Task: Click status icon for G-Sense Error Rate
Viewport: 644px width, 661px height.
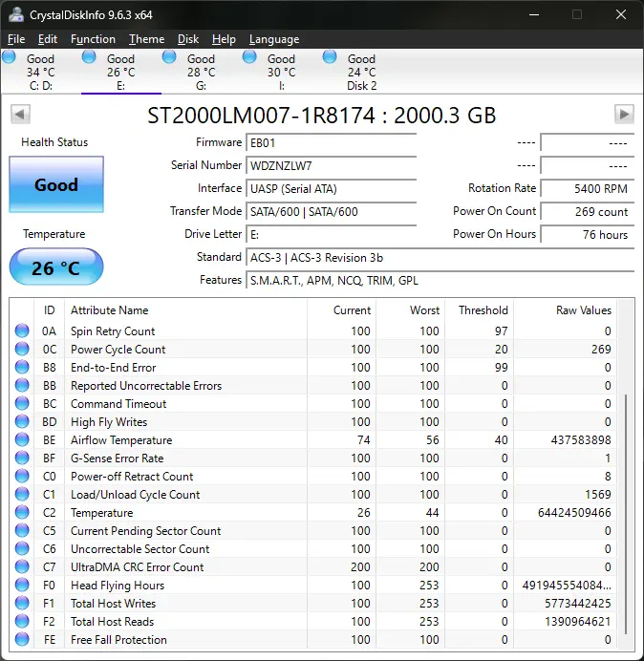Action: (x=22, y=458)
